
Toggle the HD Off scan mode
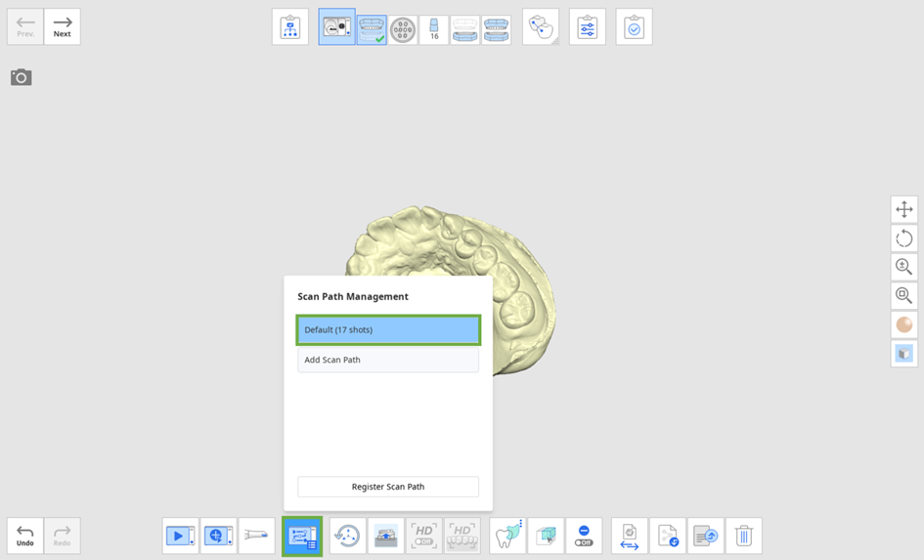[423, 536]
